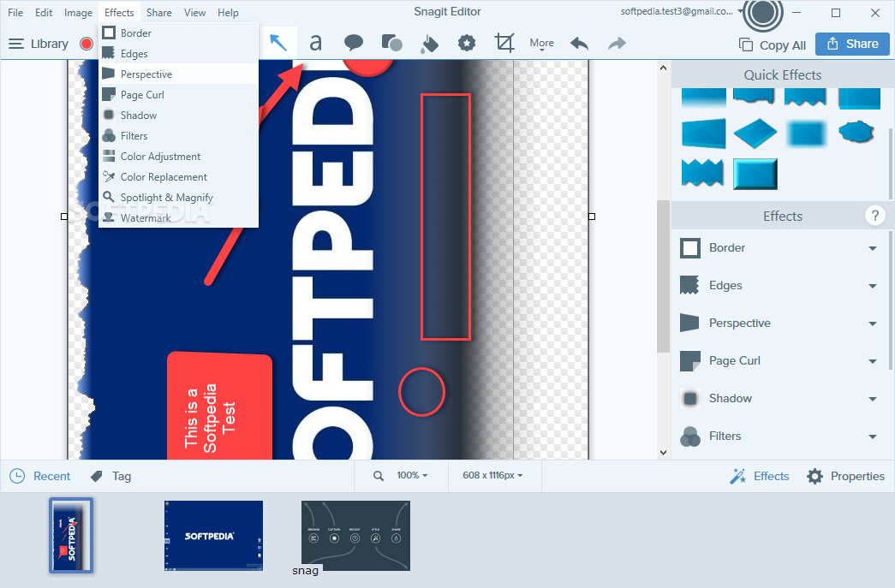This screenshot has height=588, width=895.
Task: Select the Arrow tool in toolbar
Action: pyautogui.click(x=278, y=43)
